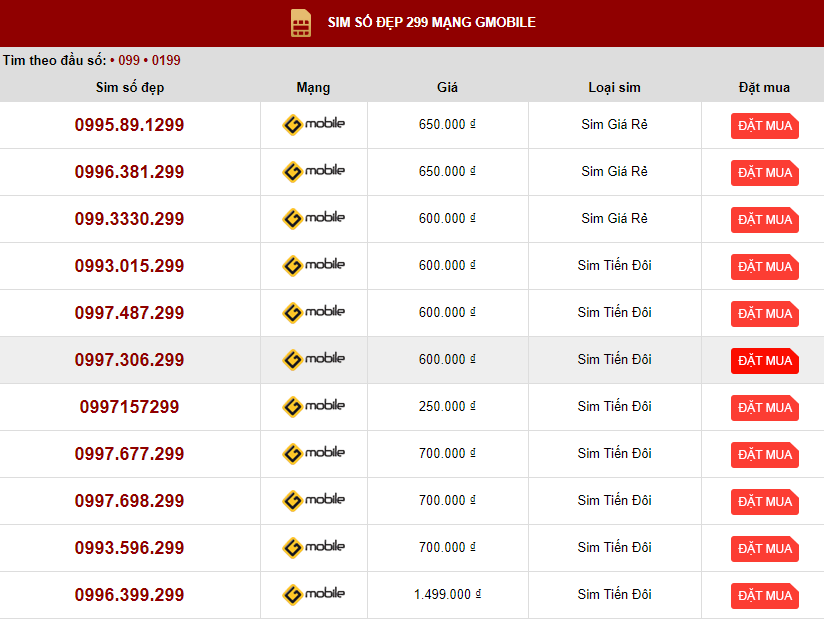Click the 'Đặt mua' column header
The image size is (824, 619).
point(764,87)
